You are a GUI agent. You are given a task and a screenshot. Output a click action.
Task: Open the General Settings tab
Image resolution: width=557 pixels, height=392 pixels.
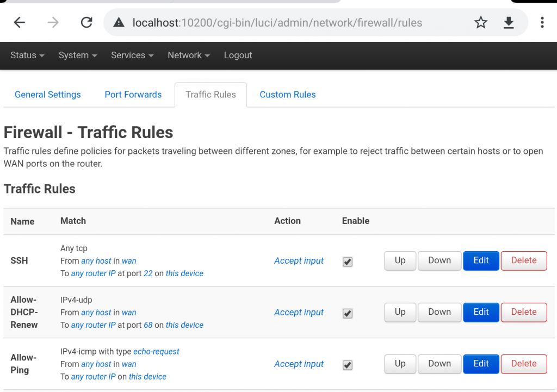[x=48, y=95]
